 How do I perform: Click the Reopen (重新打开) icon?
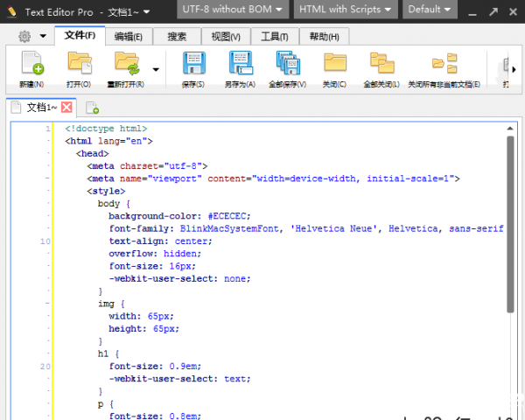point(126,65)
